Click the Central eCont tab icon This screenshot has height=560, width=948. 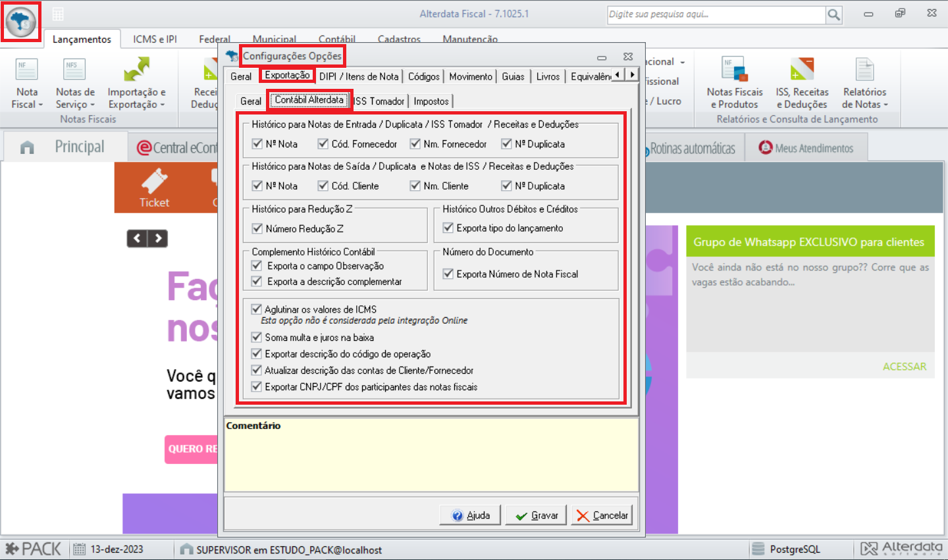pos(144,148)
